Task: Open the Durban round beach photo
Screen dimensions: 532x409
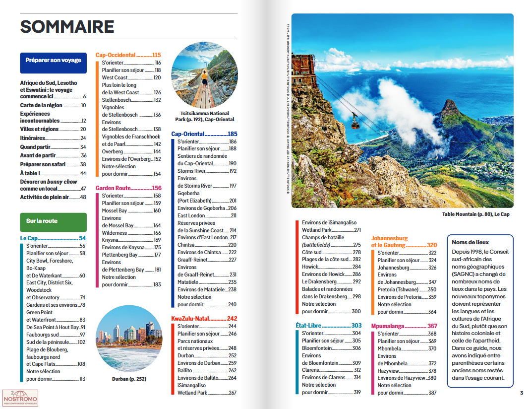Action: point(129,339)
